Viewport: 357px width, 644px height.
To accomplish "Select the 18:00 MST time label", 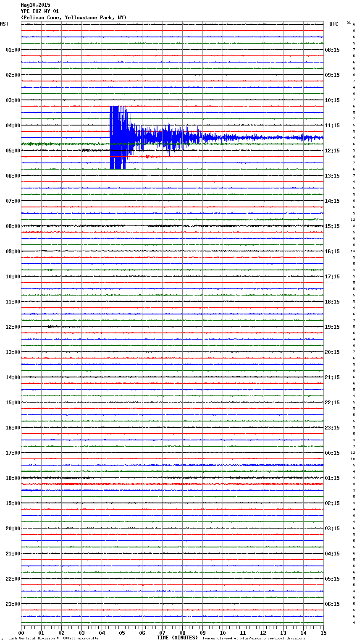I will pyautogui.click(x=13, y=478).
